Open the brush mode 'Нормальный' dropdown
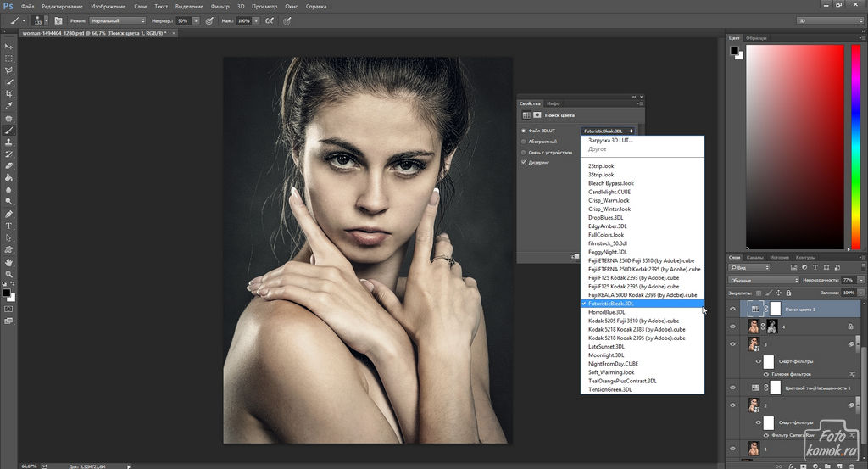The image size is (868, 469). click(x=117, y=20)
